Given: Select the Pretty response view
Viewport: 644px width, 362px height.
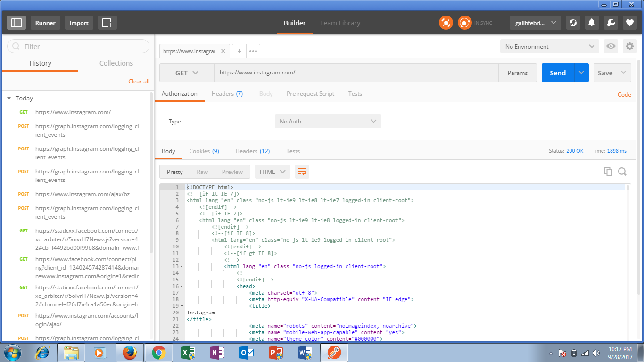Looking at the screenshot, I should point(175,172).
